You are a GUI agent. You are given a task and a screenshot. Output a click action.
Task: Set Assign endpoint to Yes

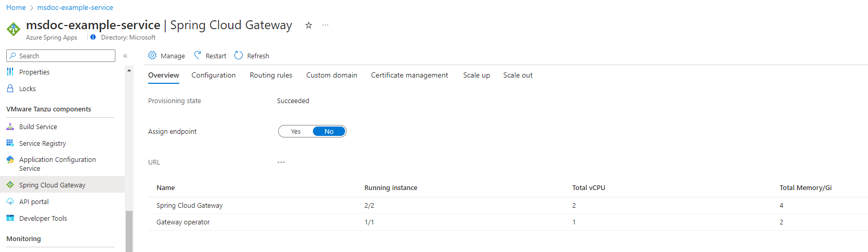296,132
